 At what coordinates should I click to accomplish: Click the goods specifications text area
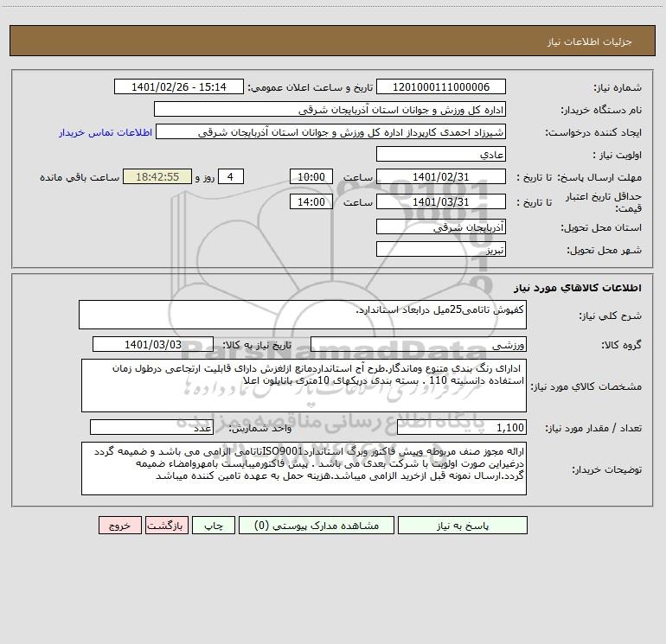304,386
